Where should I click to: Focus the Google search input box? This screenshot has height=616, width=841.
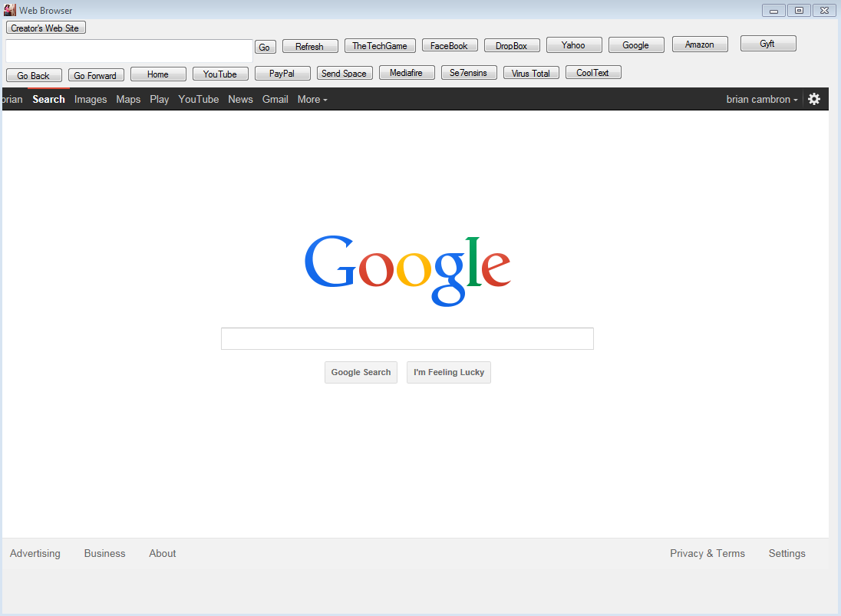(x=407, y=339)
